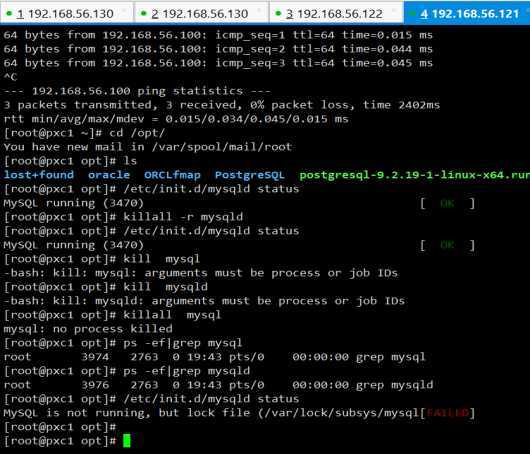Click process row with PID 3974
Viewport: 530px width, 454px height.
pos(215,357)
